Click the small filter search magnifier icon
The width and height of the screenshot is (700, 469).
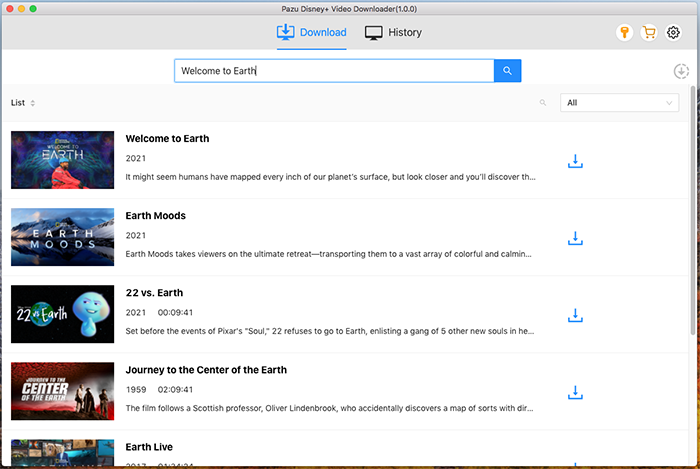point(543,103)
